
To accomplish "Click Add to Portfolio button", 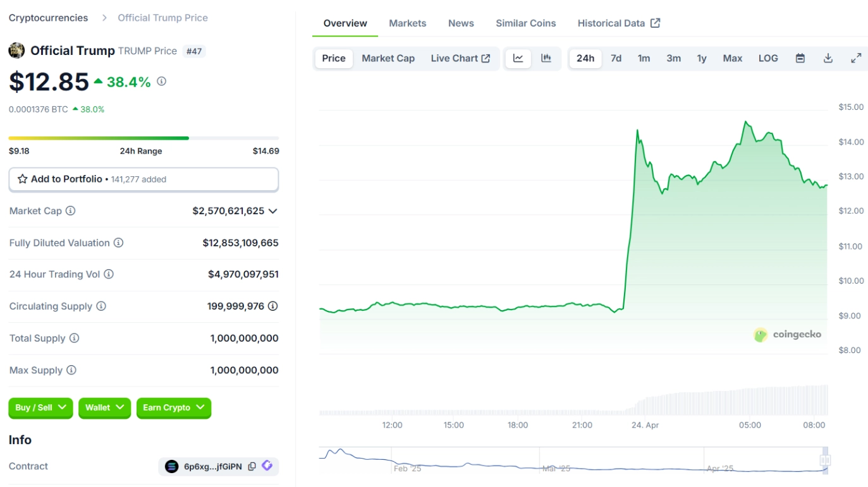I will 144,179.
